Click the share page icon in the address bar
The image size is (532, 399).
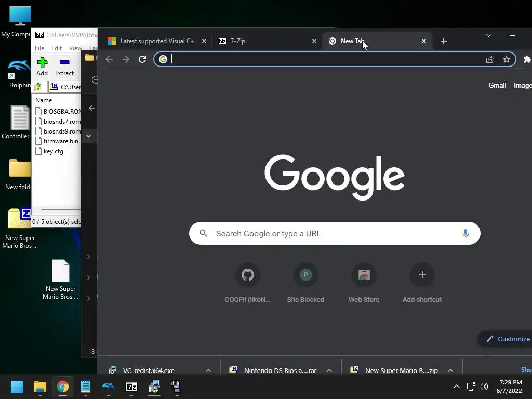click(x=489, y=60)
